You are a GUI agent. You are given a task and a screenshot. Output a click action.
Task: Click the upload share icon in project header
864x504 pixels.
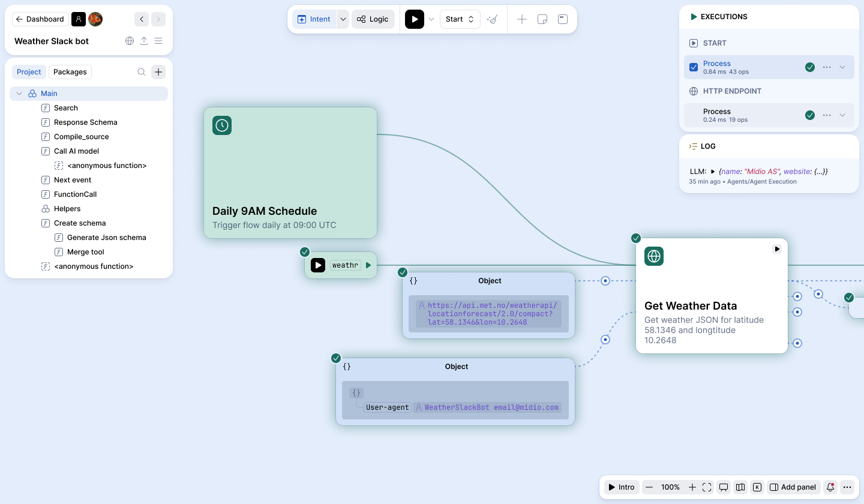click(144, 41)
